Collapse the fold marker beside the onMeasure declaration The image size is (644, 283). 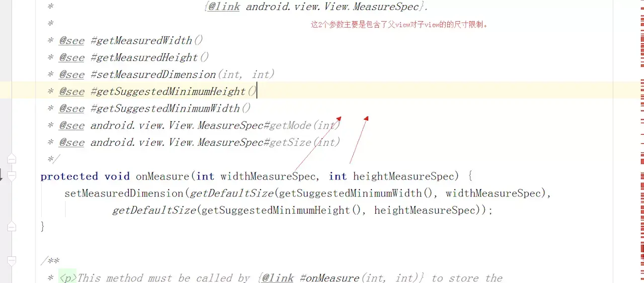tap(12, 176)
